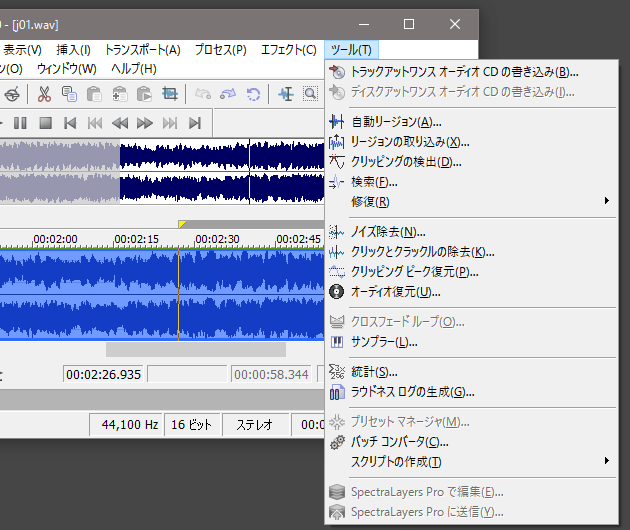Choose 検索(F) in tools menu
630x530 pixels.
pyautogui.click(x=472, y=182)
